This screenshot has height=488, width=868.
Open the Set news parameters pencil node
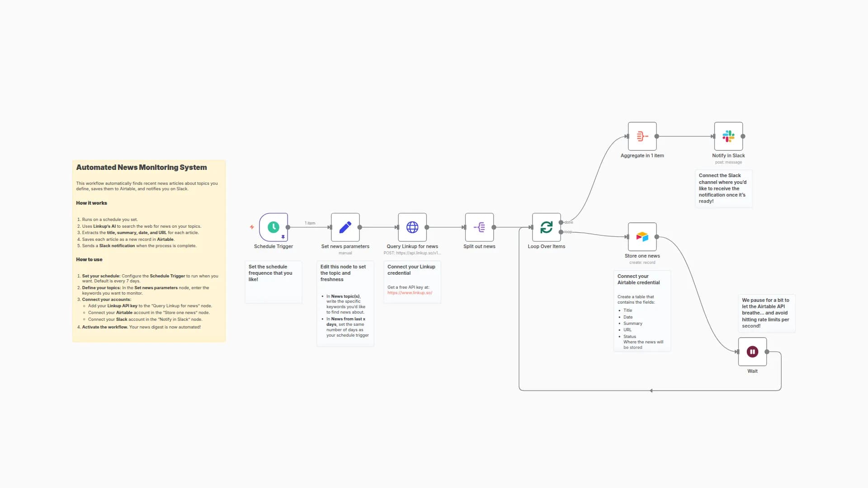point(345,227)
